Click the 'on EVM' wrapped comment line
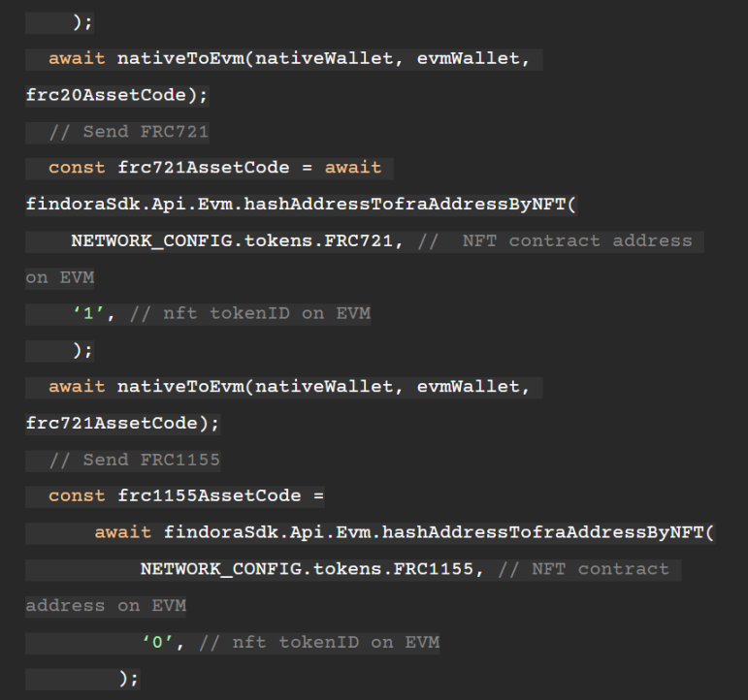Image resolution: width=748 pixels, height=700 pixels. (60, 278)
